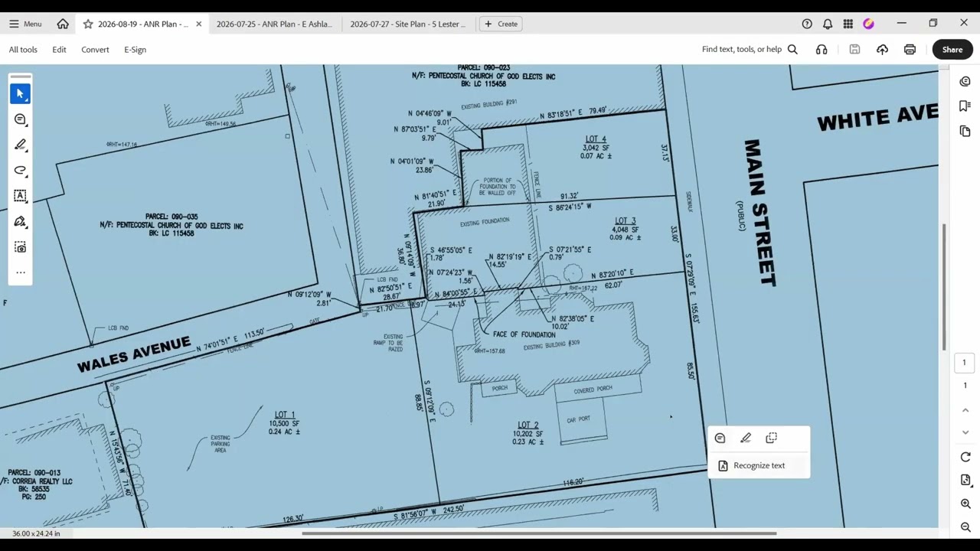Click the Share button
This screenshot has width=980, height=551.
click(x=952, y=50)
